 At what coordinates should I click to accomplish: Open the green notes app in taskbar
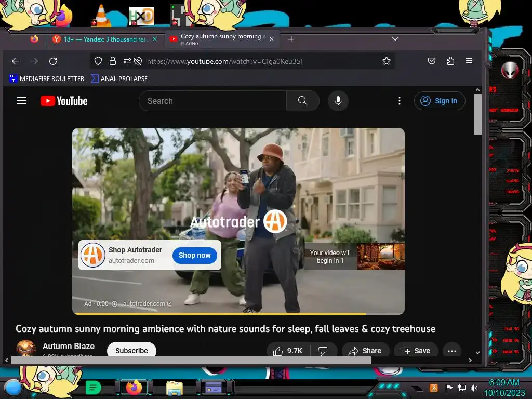point(93,388)
